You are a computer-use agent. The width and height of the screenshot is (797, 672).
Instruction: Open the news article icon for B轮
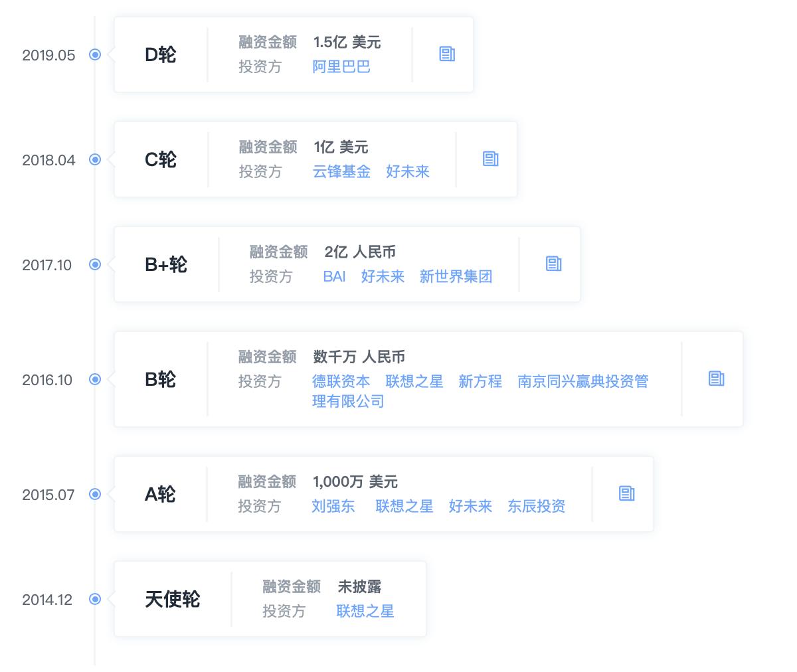716,378
